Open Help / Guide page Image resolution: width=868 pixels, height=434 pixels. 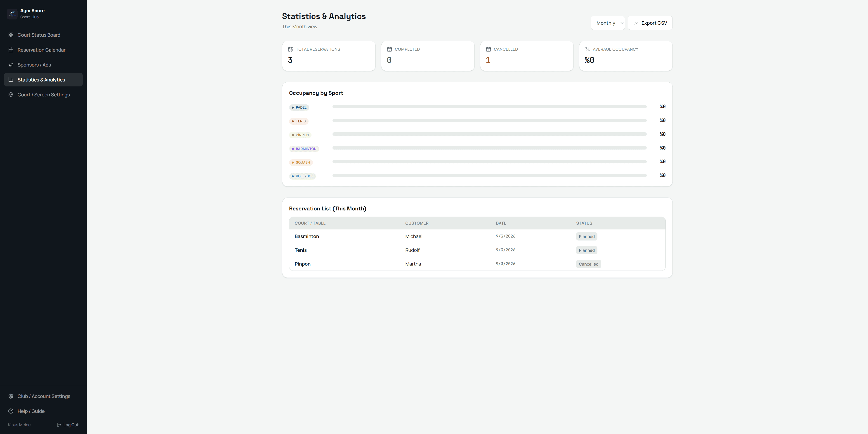click(43, 411)
